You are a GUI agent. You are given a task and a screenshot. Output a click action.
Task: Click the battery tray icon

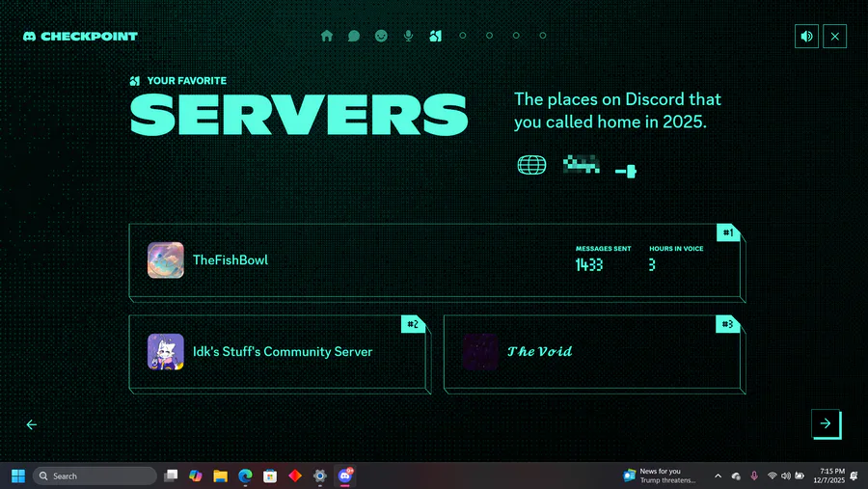click(800, 475)
